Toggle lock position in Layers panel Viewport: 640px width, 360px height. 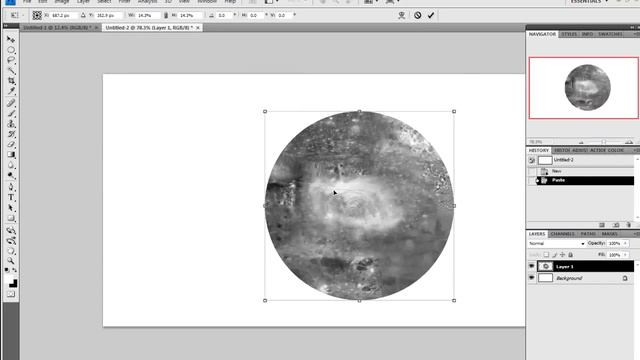pyautogui.click(x=562, y=255)
